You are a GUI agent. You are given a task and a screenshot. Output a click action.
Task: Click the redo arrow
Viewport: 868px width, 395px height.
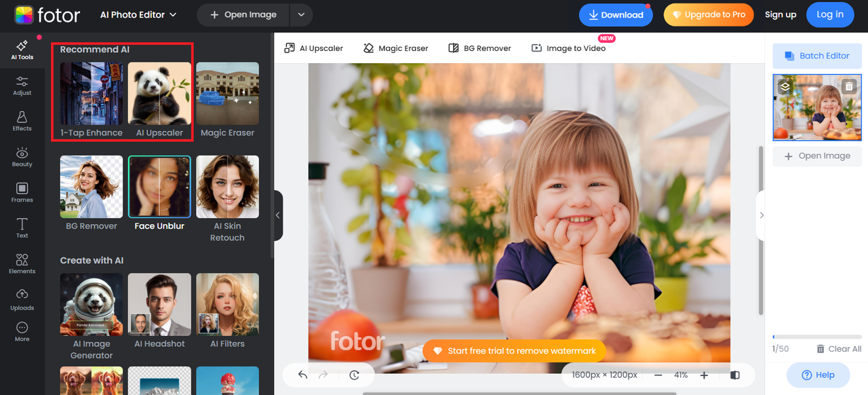click(323, 375)
